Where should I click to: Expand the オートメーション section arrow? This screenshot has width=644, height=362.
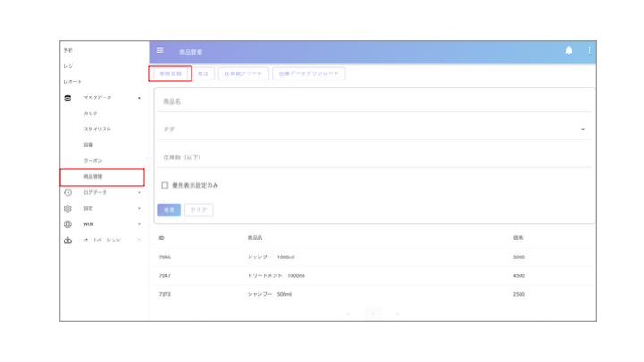coord(140,240)
